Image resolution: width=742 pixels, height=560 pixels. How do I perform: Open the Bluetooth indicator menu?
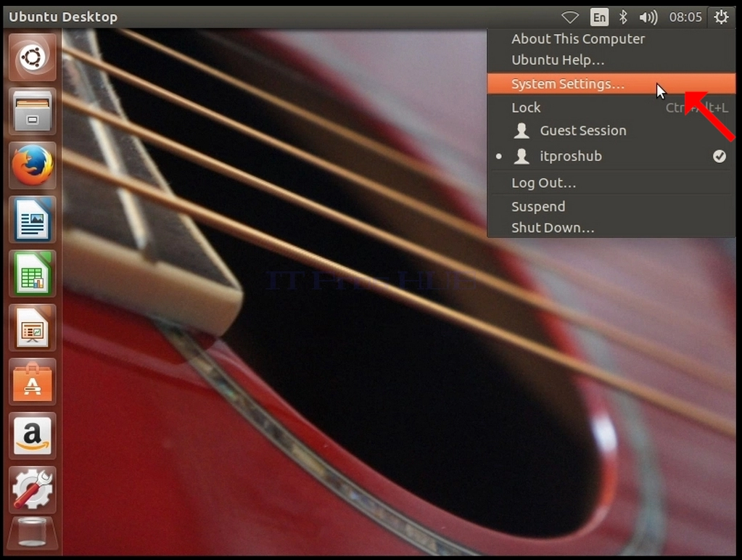click(x=623, y=17)
